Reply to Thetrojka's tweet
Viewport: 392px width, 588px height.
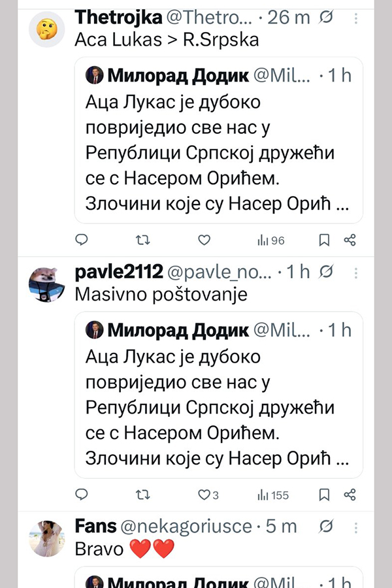[82, 240]
